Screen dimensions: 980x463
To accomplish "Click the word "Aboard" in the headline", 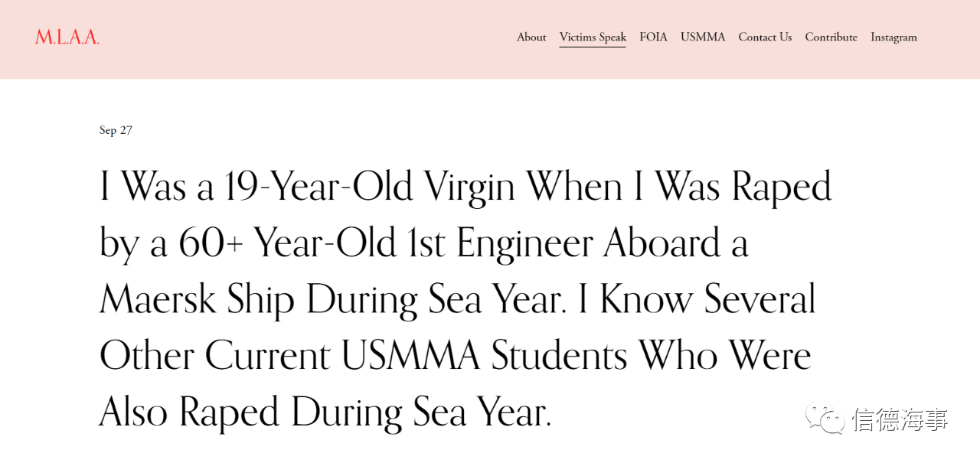I will tap(662, 243).
